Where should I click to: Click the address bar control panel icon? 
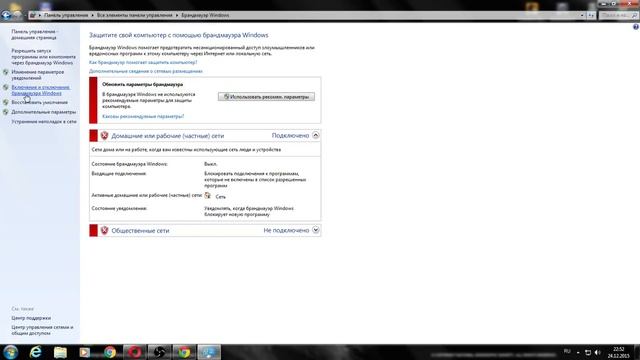pos(33,15)
